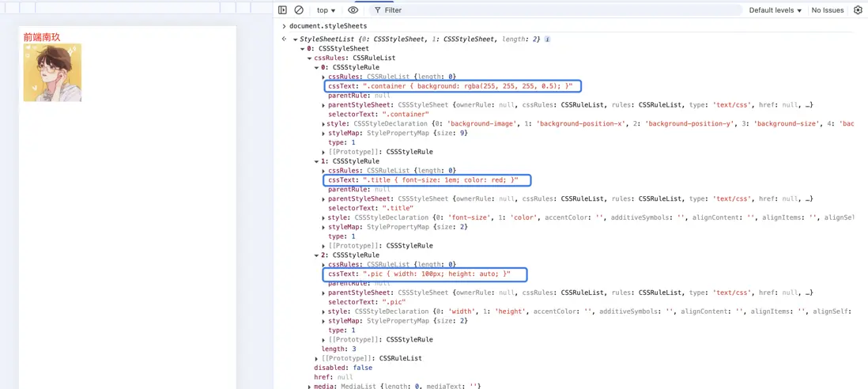This screenshot has height=389, width=868.
Task: Click the cartoon avatar image on page
Action: click(x=53, y=73)
